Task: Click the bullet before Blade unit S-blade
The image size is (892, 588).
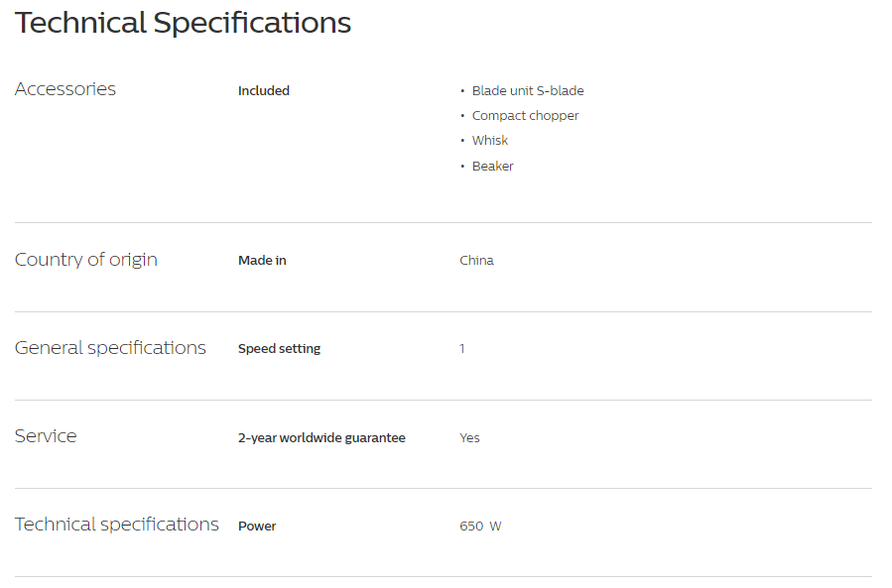Action: (462, 91)
